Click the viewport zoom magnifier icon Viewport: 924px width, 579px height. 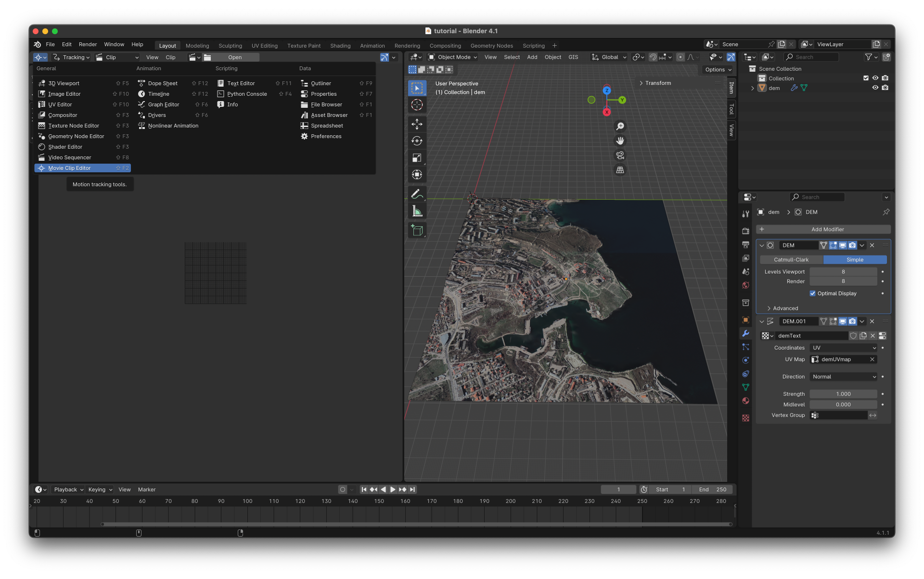point(620,126)
